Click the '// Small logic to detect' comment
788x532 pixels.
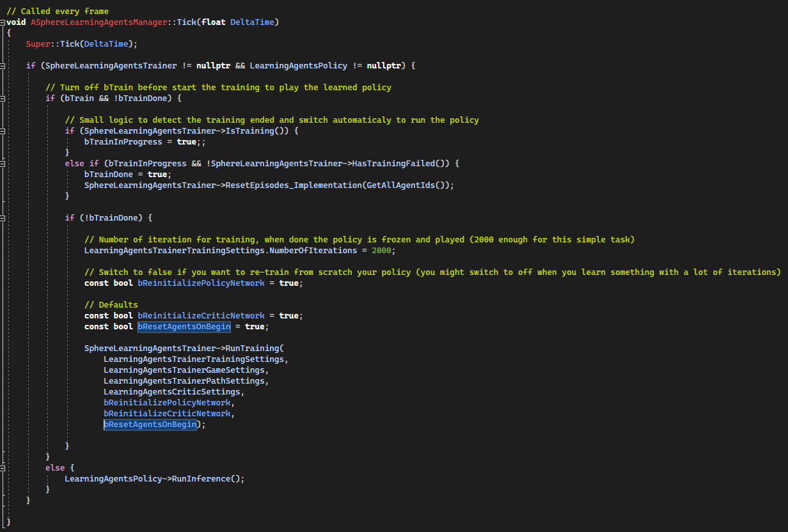click(x=272, y=120)
